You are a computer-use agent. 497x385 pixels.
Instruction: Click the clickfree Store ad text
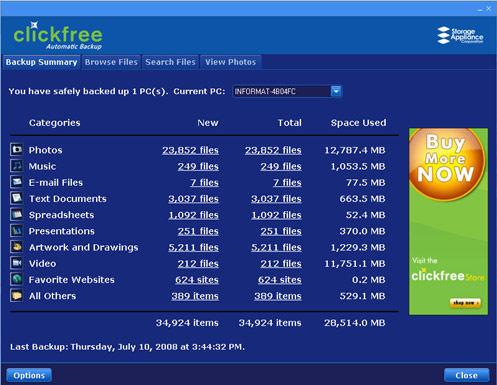[448, 276]
